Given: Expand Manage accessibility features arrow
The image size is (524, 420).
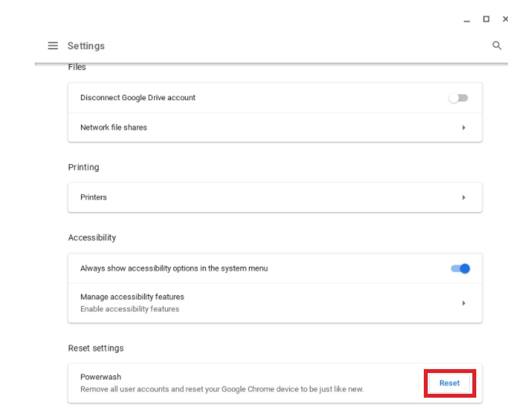Looking at the screenshot, I should point(464,303).
